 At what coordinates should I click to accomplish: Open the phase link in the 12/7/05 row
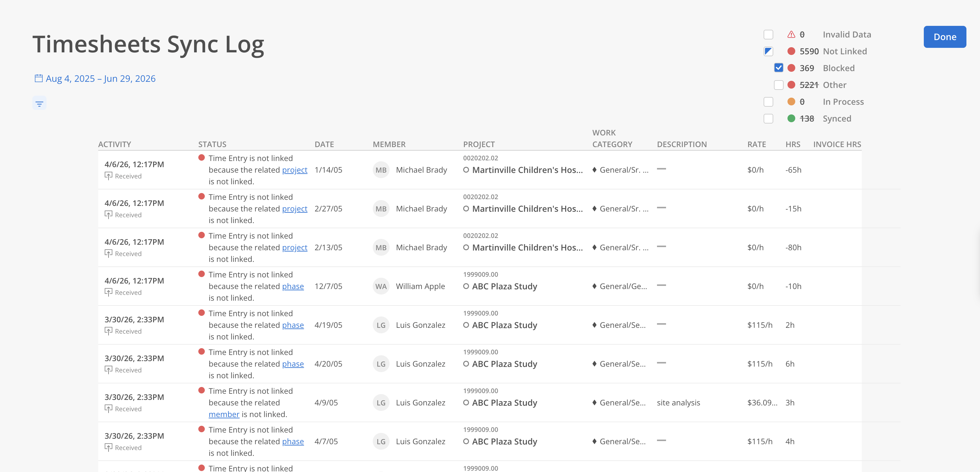coord(293,286)
